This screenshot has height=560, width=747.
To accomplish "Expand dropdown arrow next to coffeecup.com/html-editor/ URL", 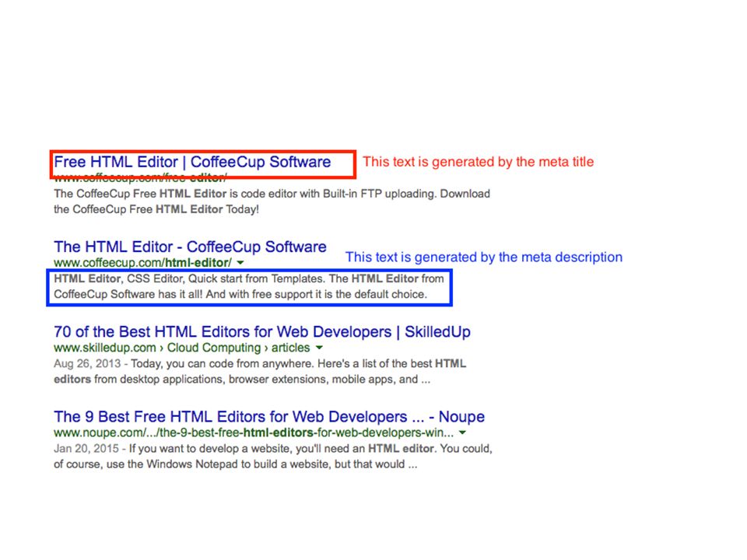I will (240, 263).
